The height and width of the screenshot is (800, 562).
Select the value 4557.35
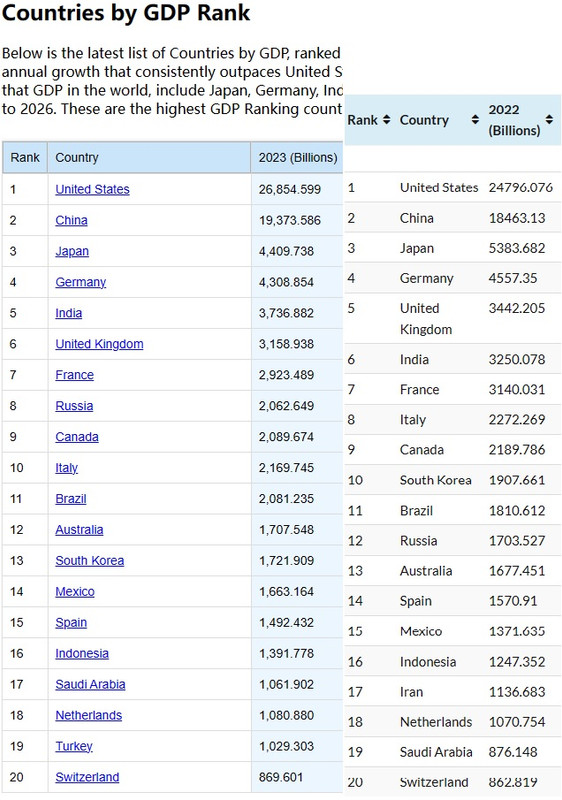point(513,279)
